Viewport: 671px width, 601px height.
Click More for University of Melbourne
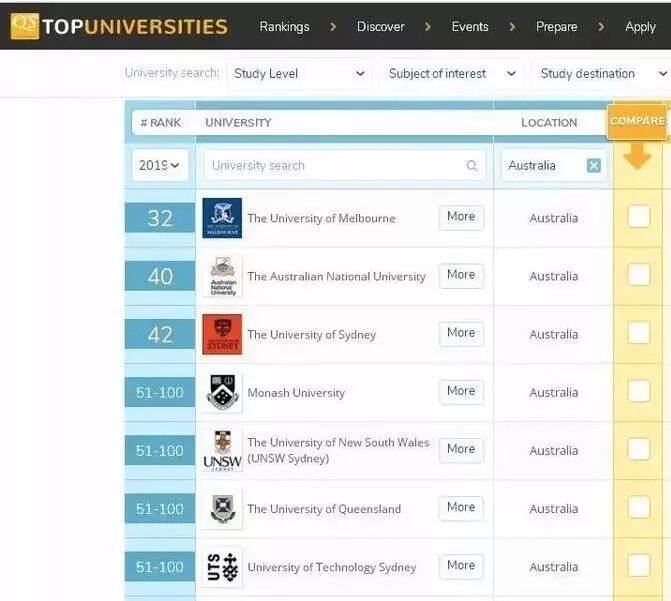[x=461, y=217]
